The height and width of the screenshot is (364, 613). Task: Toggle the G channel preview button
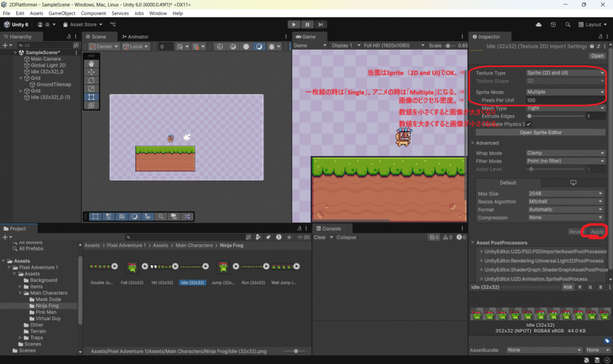click(x=590, y=287)
